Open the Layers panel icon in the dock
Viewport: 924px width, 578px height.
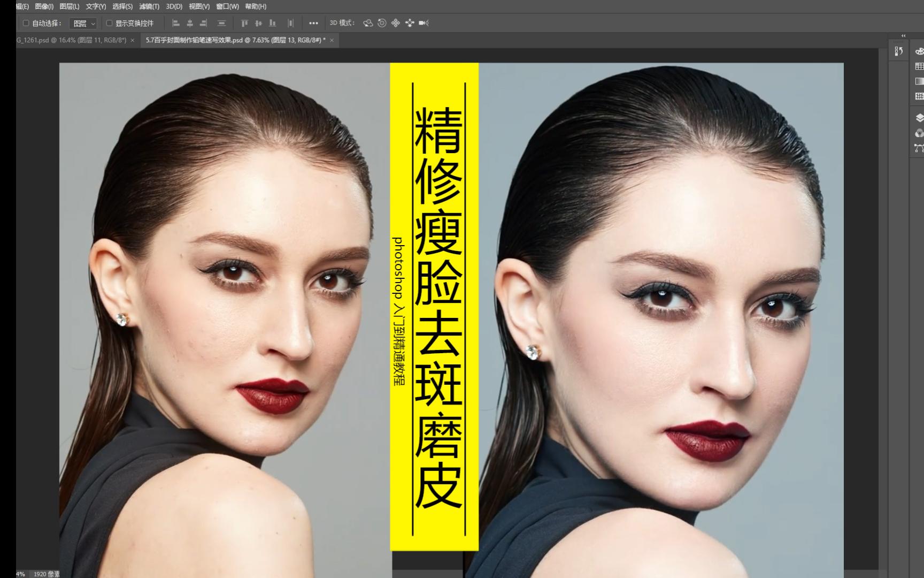(920, 117)
